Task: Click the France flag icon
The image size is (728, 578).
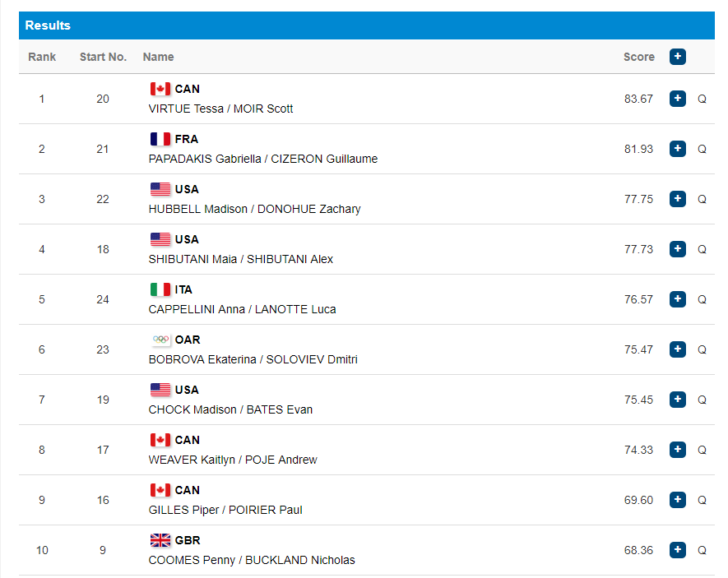Action: 160,139
